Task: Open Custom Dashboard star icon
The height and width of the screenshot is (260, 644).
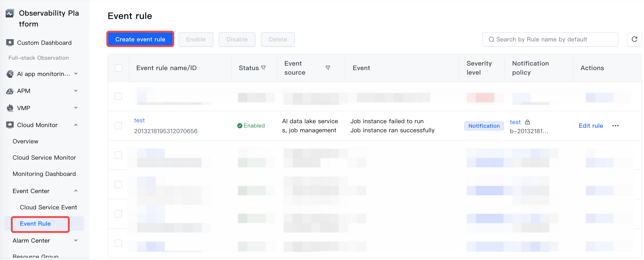Action: (x=10, y=43)
